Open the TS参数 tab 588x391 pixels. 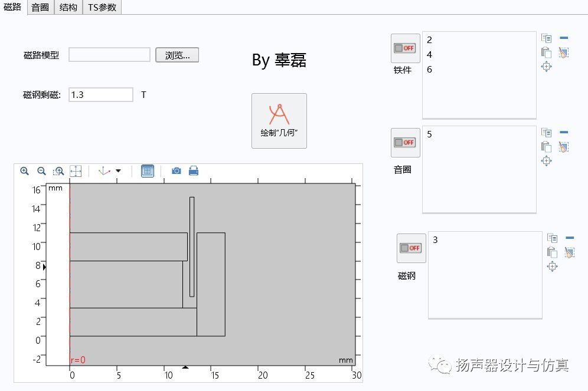point(102,7)
